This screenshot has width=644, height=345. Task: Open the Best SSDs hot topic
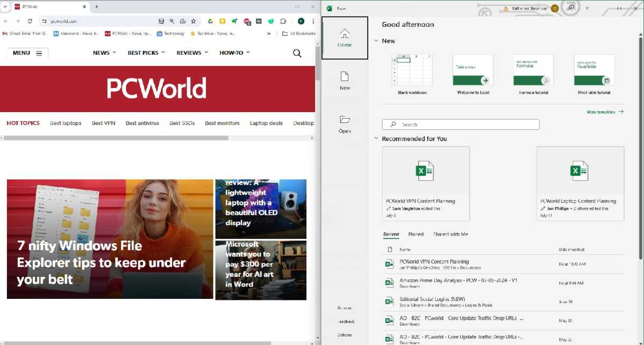[x=182, y=123]
